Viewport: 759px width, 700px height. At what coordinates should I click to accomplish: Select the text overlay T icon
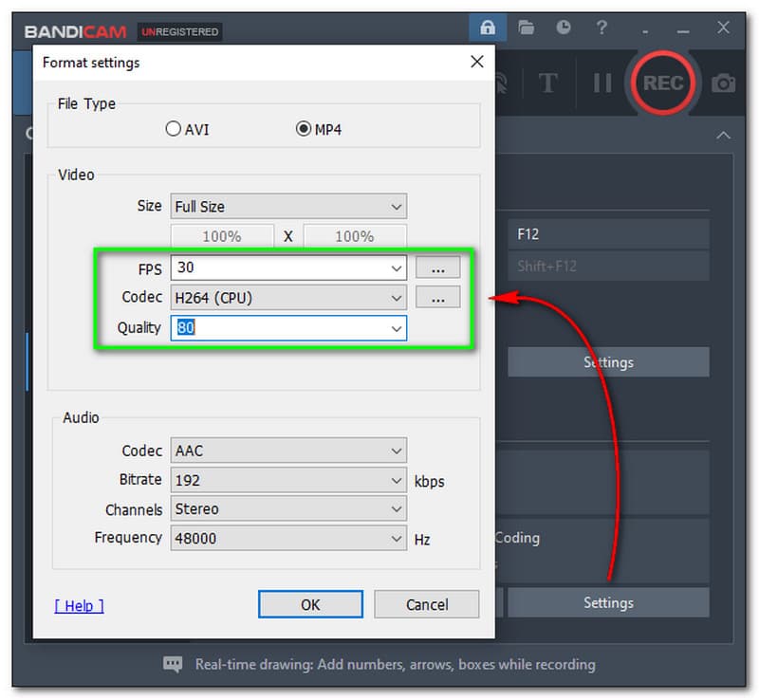[547, 83]
